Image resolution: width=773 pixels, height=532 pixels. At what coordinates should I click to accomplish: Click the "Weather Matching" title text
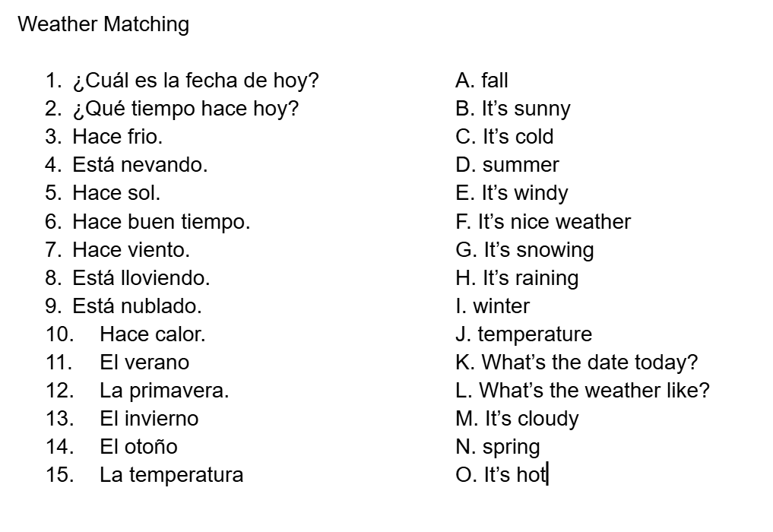[103, 24]
